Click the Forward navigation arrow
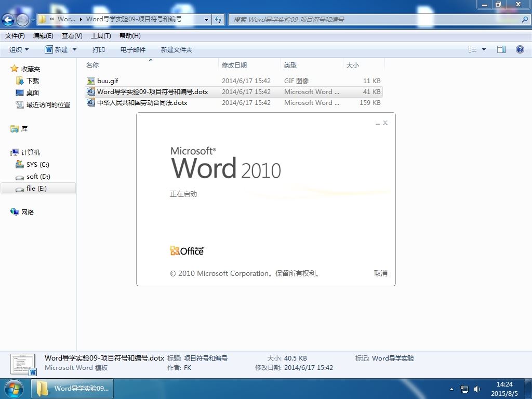Image resolution: width=532 pixels, height=399 pixels. (x=23, y=20)
